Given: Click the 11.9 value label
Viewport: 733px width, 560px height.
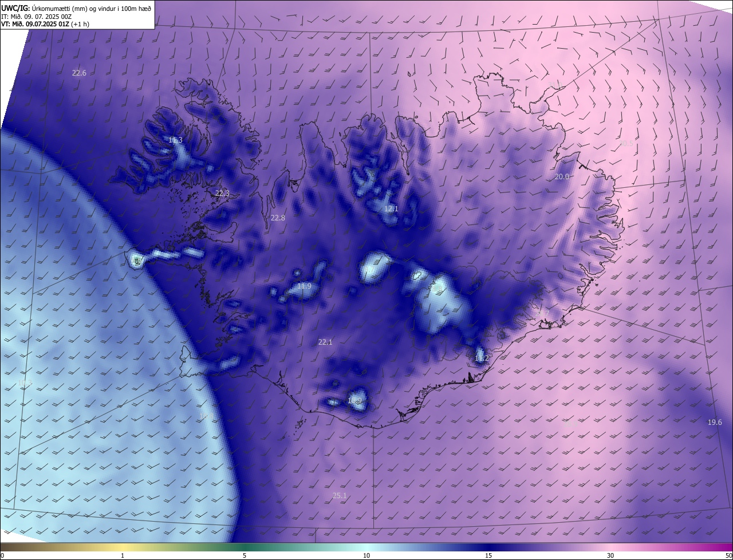Looking at the screenshot, I should pyautogui.click(x=304, y=286).
